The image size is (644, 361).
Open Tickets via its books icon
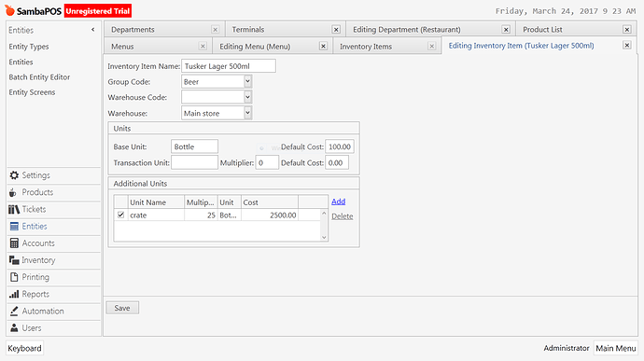click(x=14, y=210)
